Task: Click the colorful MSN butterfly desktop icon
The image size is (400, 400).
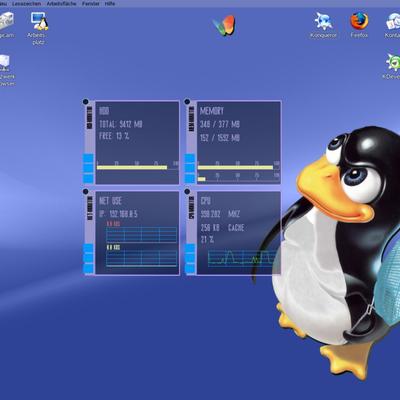Action: [x=224, y=25]
